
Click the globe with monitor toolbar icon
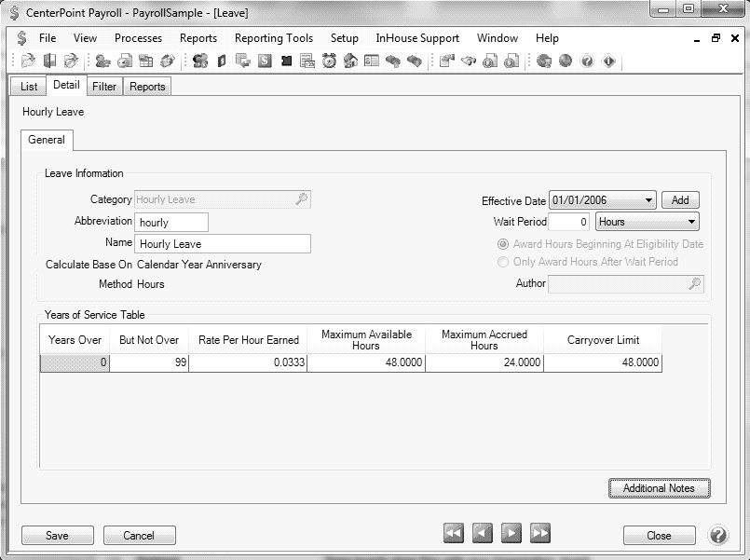click(544, 61)
